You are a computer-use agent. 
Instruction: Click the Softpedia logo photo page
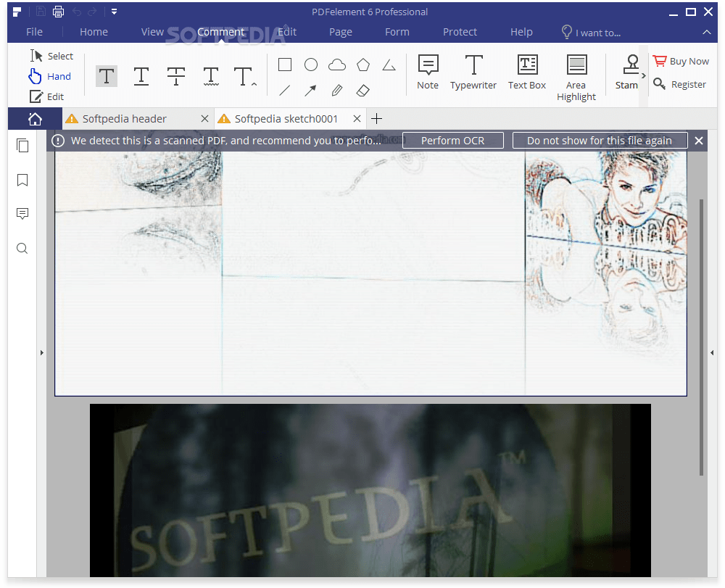pos(370,490)
